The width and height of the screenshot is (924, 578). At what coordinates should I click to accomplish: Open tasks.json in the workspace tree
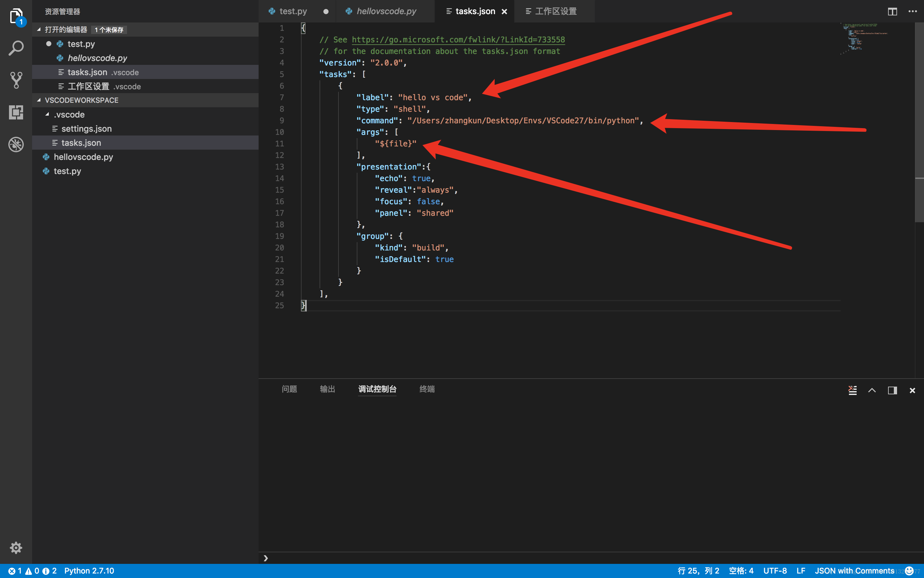145,143
